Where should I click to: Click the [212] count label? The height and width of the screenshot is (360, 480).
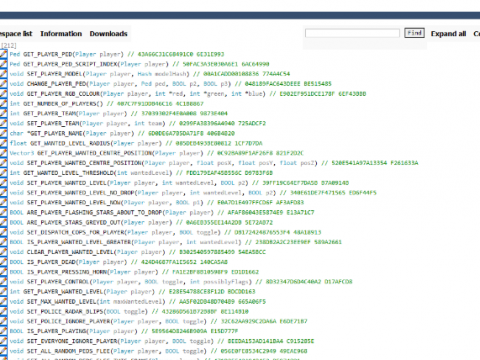(8, 45)
